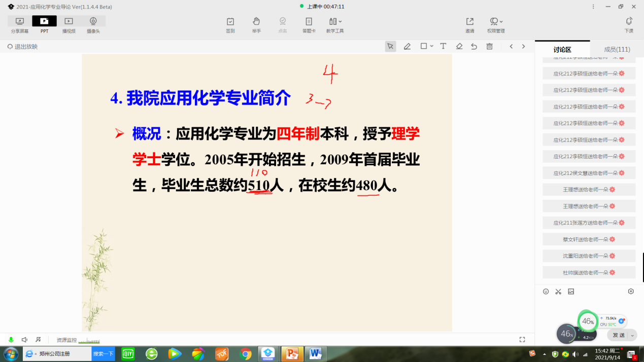Viewport: 644px width, 362px height.
Task: Click the 发送 send button
Action: 619,335
